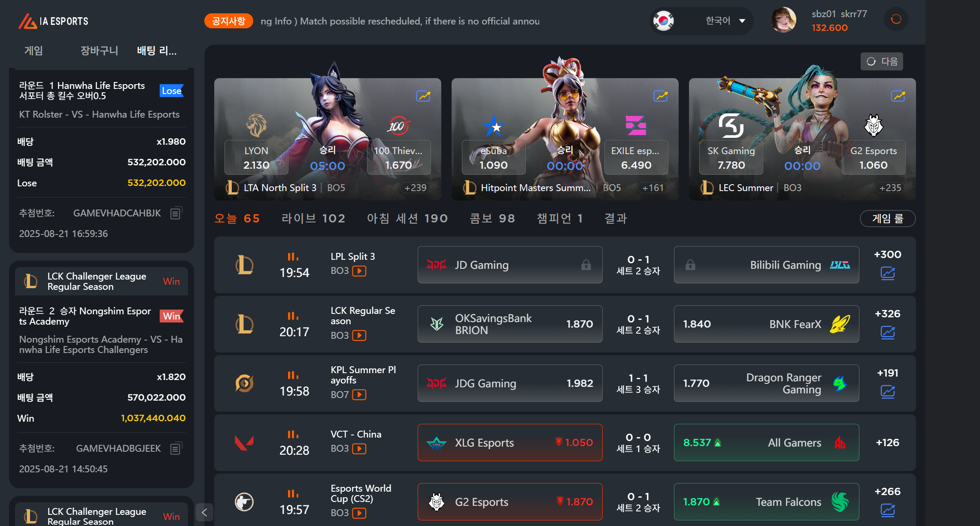Click the 다음 refresh button

[x=882, y=61]
